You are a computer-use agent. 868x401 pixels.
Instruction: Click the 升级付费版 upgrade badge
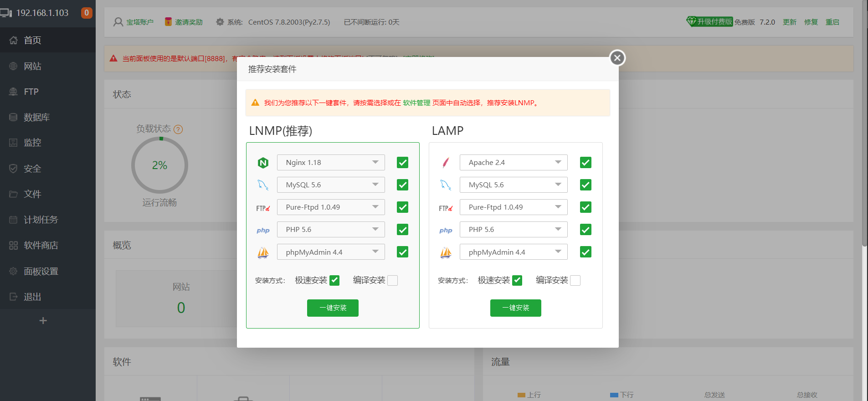pyautogui.click(x=710, y=21)
